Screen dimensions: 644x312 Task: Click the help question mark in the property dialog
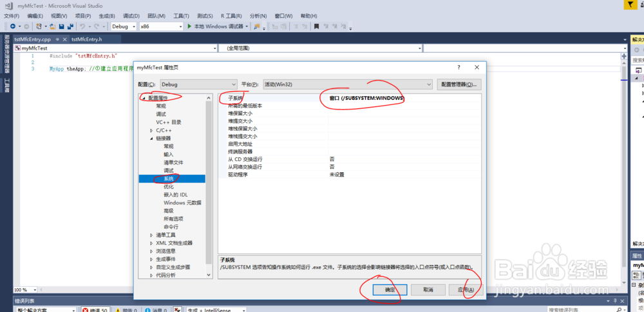click(459, 67)
